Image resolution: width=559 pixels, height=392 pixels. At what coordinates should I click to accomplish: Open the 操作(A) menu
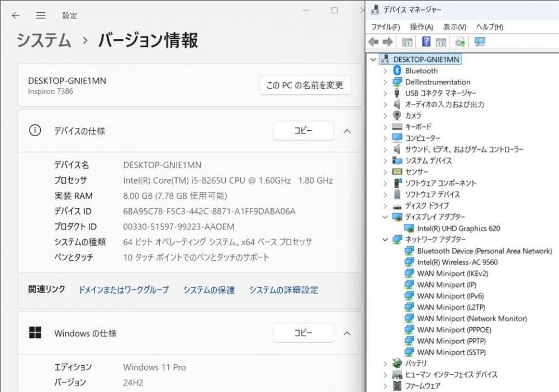pos(421,27)
